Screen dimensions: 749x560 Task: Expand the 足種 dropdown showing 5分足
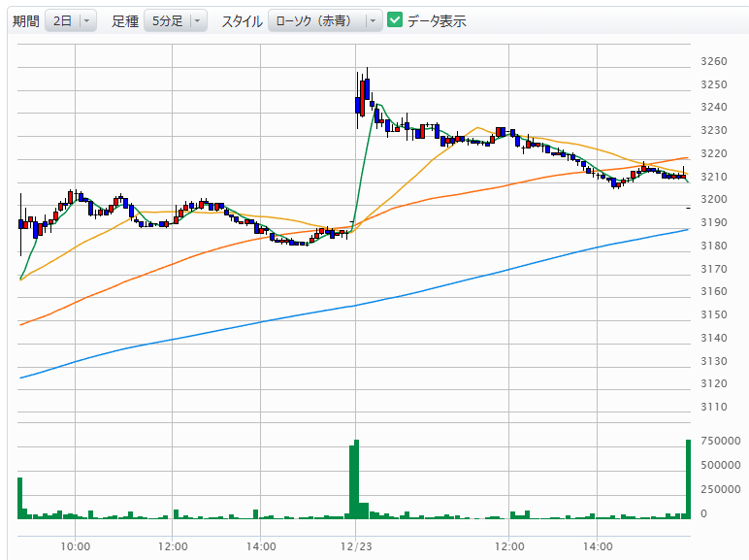tap(175, 20)
